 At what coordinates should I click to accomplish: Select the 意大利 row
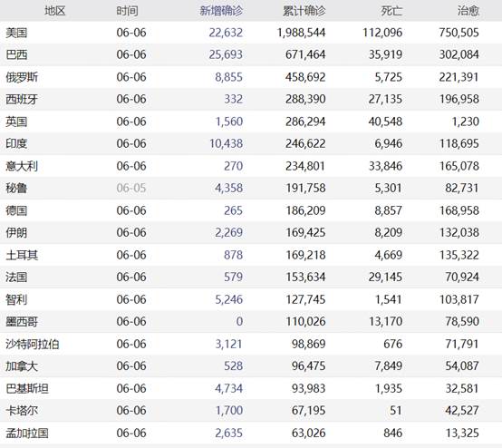pyautogui.click(x=251, y=166)
